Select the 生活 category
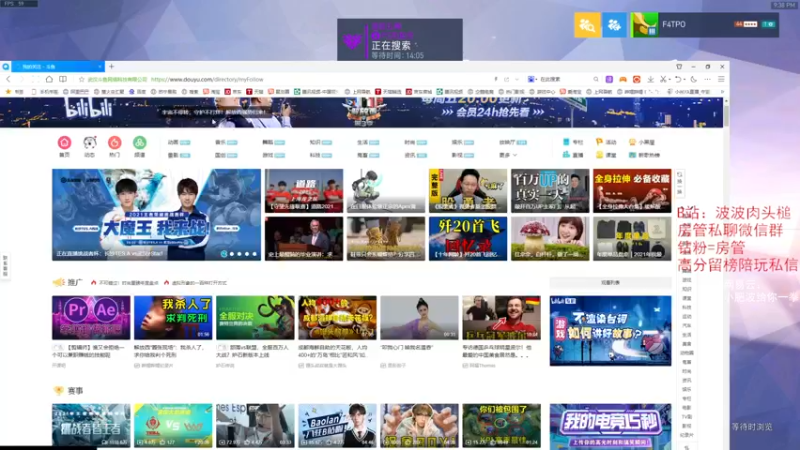This screenshot has height=450, width=800. point(368,142)
